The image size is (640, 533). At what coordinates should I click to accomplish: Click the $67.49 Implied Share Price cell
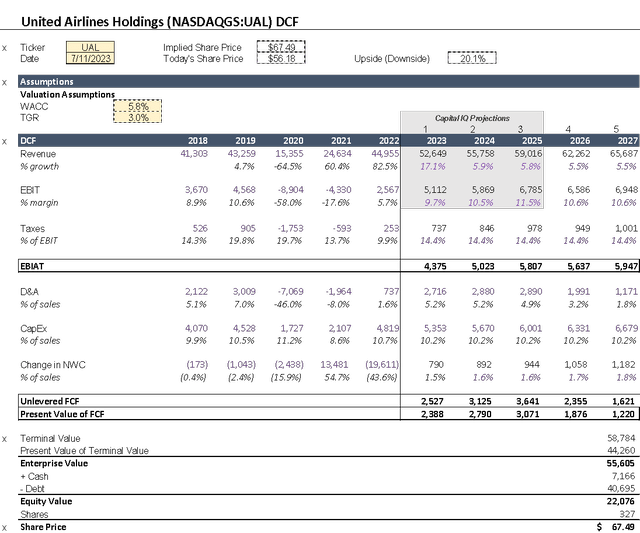[x=281, y=47]
